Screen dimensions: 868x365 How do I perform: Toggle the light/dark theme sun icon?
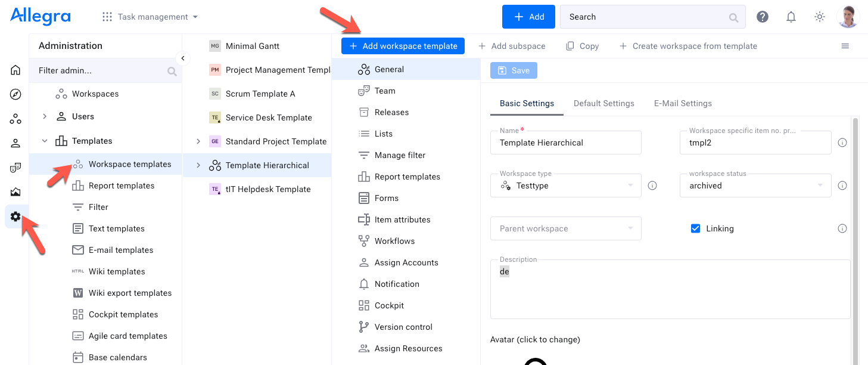(x=820, y=17)
